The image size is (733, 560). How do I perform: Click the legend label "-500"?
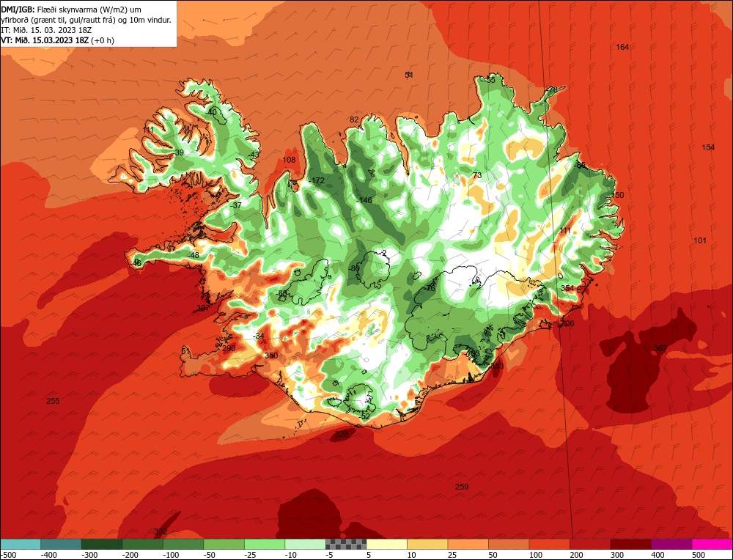click(x=7, y=555)
